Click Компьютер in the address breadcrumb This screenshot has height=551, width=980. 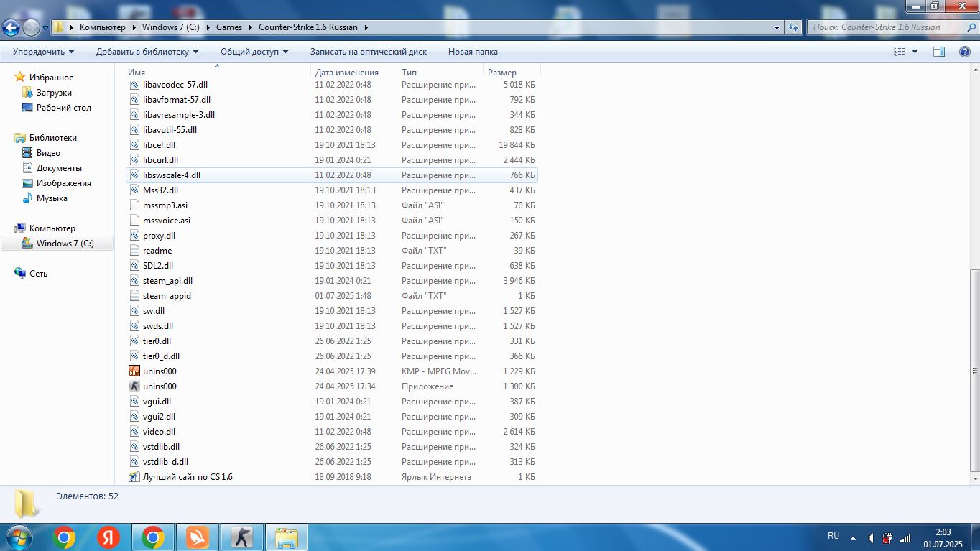tap(102, 27)
